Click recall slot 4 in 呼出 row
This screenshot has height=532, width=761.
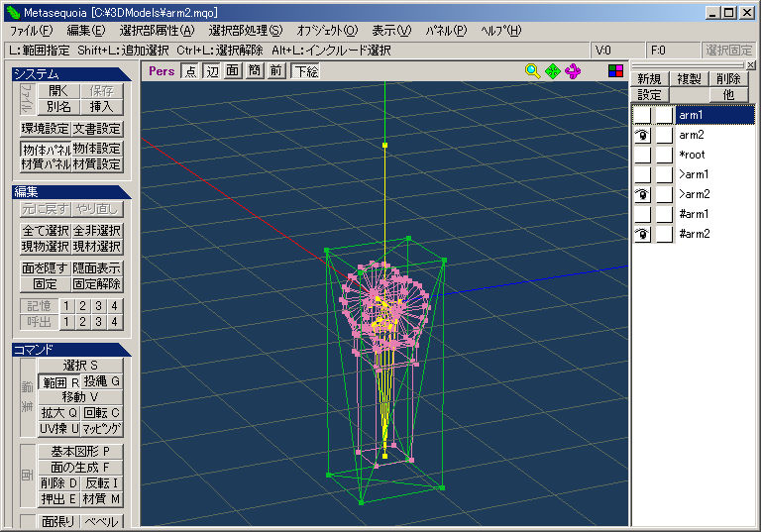pyautogui.click(x=115, y=322)
